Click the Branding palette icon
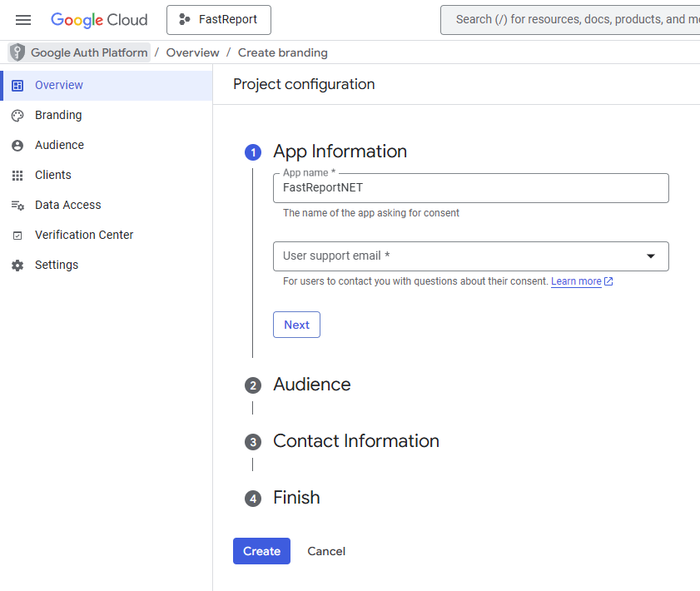This screenshot has width=700, height=591. (17, 116)
